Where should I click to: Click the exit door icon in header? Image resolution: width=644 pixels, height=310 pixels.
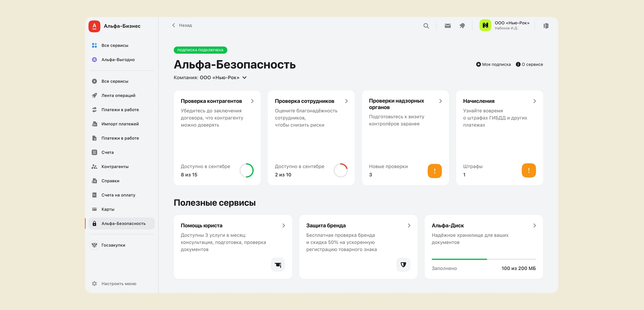(546, 26)
